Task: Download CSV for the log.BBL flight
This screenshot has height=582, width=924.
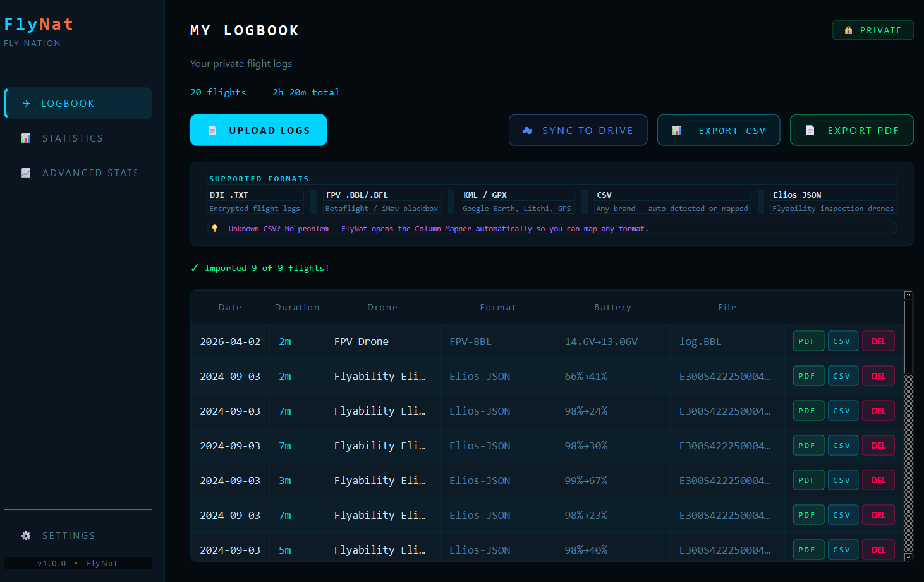Action: pos(843,341)
